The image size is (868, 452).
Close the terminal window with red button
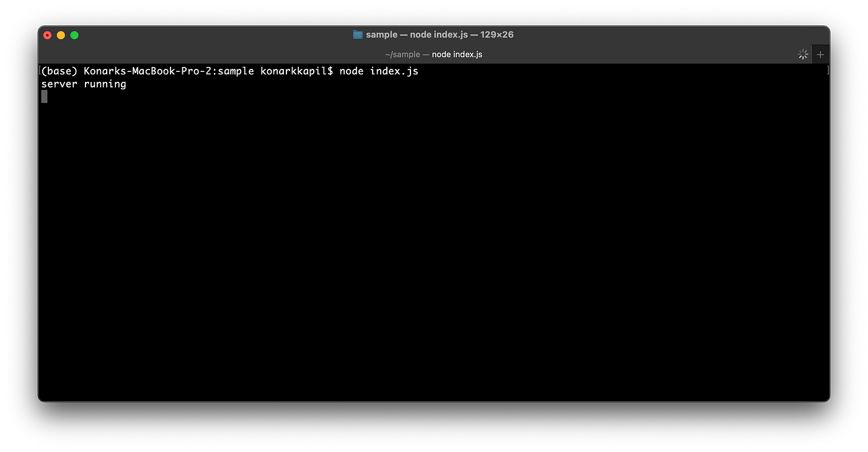pos(48,35)
